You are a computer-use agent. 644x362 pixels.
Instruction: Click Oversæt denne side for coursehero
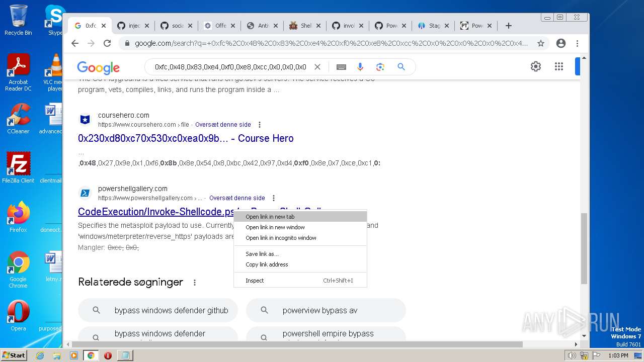[x=223, y=125]
